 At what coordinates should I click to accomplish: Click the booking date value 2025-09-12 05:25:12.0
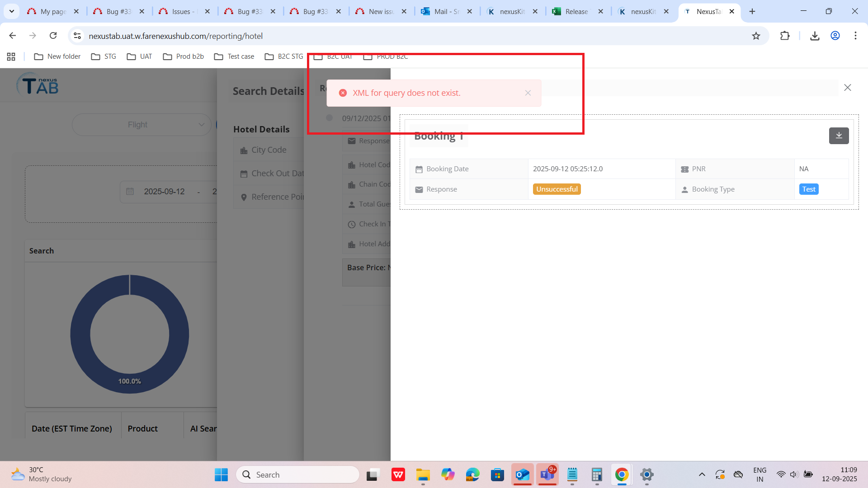tap(568, 169)
